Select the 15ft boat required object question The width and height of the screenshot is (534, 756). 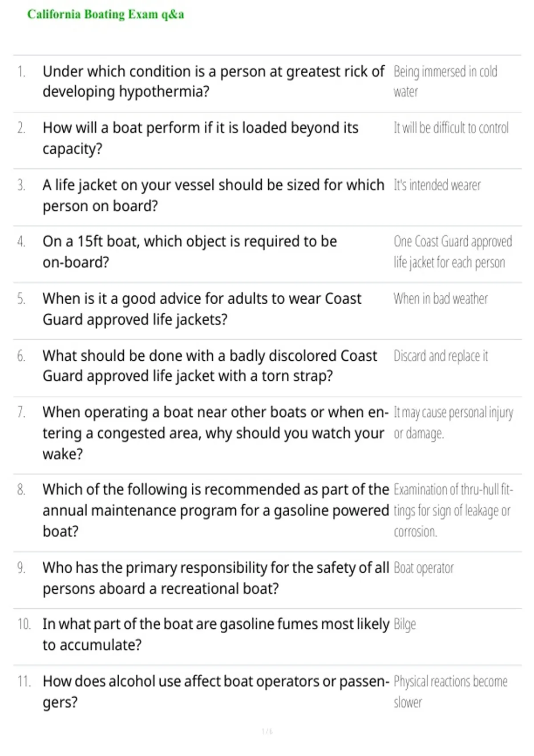190,252
